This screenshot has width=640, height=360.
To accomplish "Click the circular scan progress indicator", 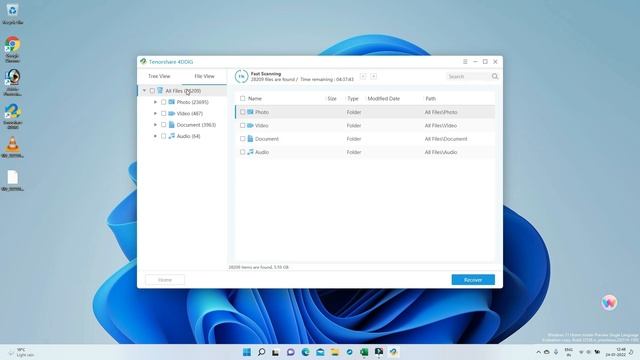I will pyautogui.click(x=241, y=76).
